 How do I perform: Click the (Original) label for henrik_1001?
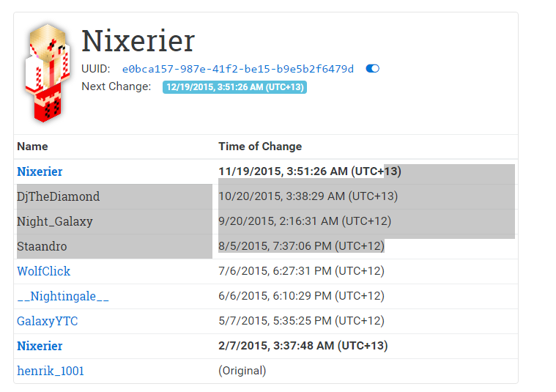click(x=242, y=371)
